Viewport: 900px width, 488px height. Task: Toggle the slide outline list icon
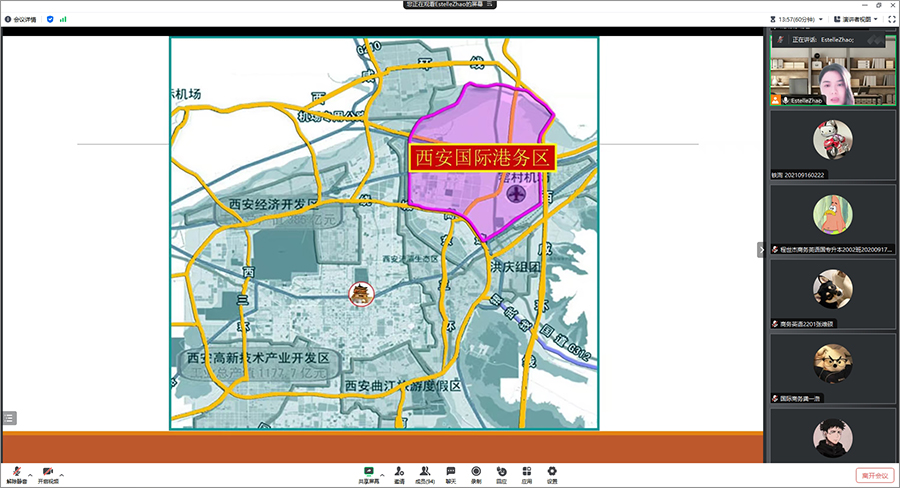(9, 418)
